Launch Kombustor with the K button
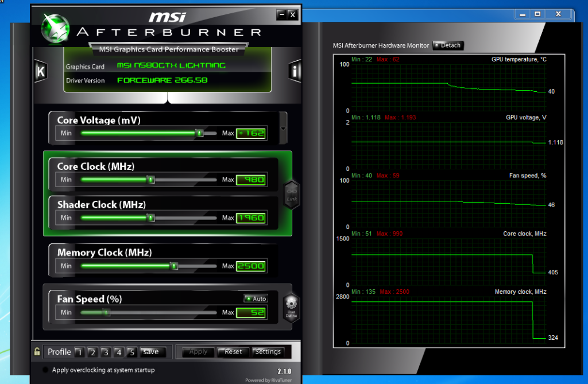The height and width of the screenshot is (384, 588). pos(40,72)
